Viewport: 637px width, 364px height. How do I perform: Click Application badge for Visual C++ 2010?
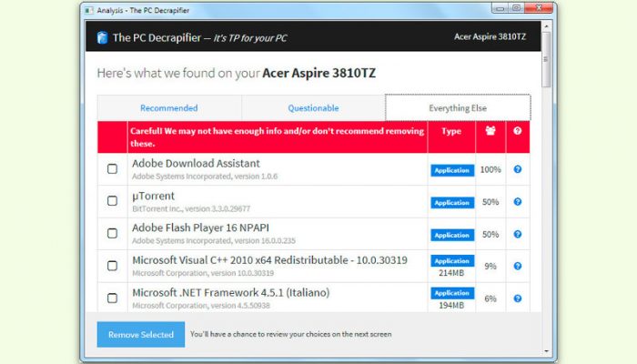coord(452,261)
